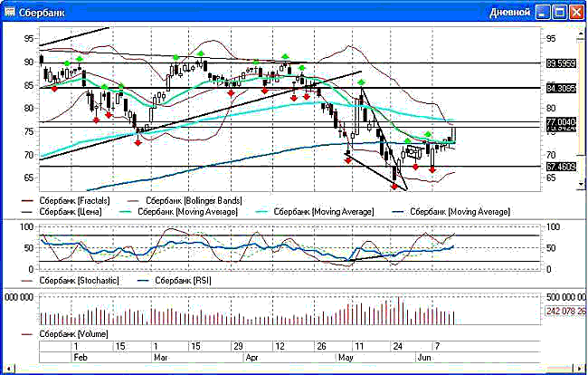Click the 77.0040 price level label
This screenshot has height=375, width=588.
(561, 121)
